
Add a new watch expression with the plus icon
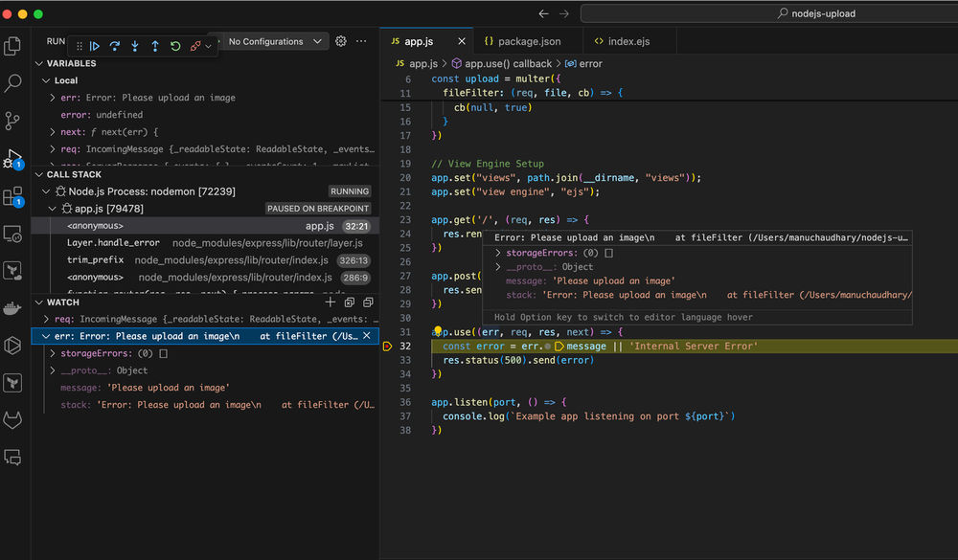pos(331,302)
